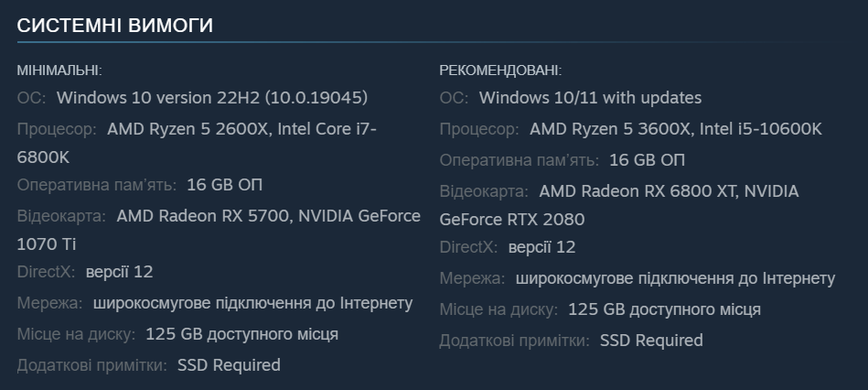Click the Windows 10/11 with updates text

pyautogui.click(x=590, y=98)
